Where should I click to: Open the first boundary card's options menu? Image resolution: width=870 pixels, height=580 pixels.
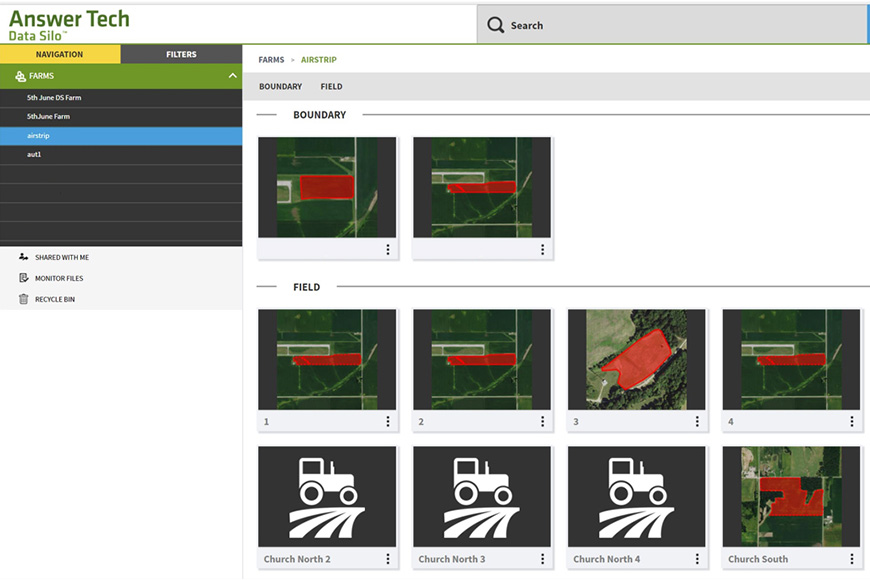[x=388, y=250]
